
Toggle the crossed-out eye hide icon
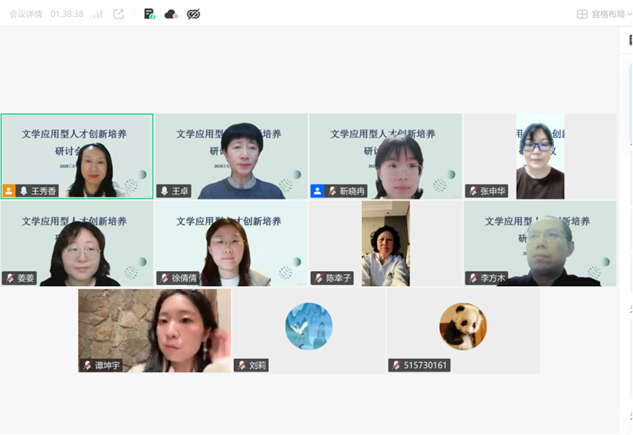[x=194, y=14]
